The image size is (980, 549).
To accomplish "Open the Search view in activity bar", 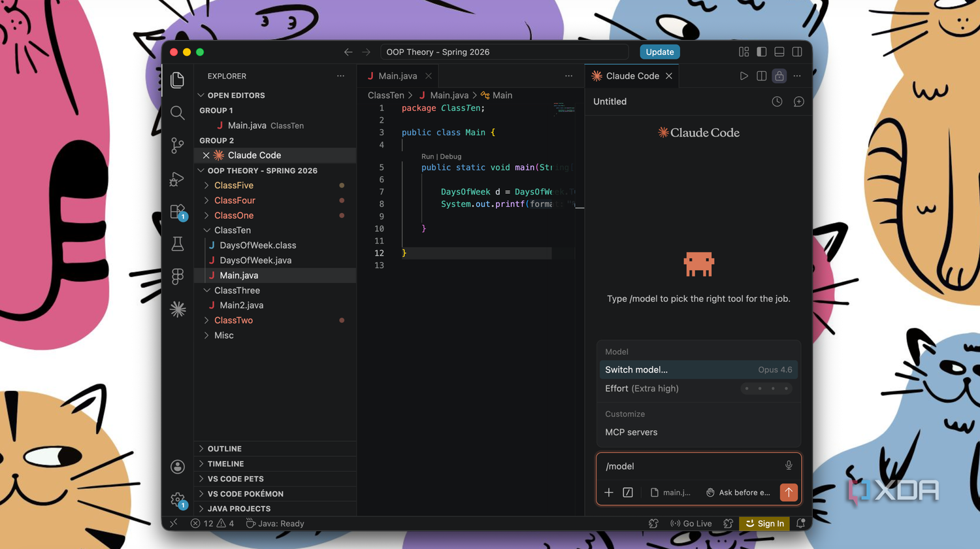I will point(177,112).
